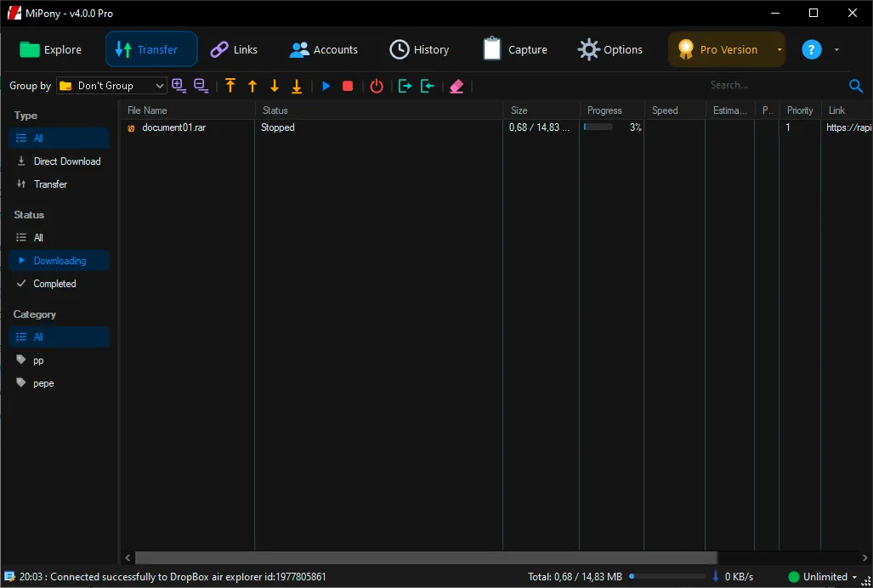Select All under Type filter
Viewport: 873px width, 588px height.
(59, 138)
